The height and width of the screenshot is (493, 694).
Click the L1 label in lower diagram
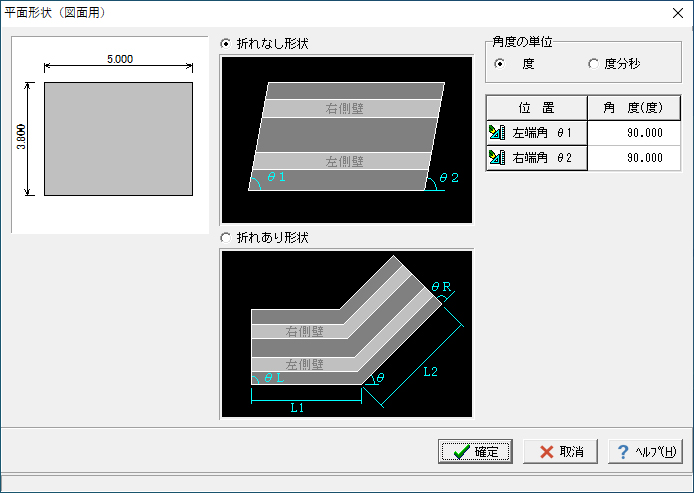pos(297,408)
